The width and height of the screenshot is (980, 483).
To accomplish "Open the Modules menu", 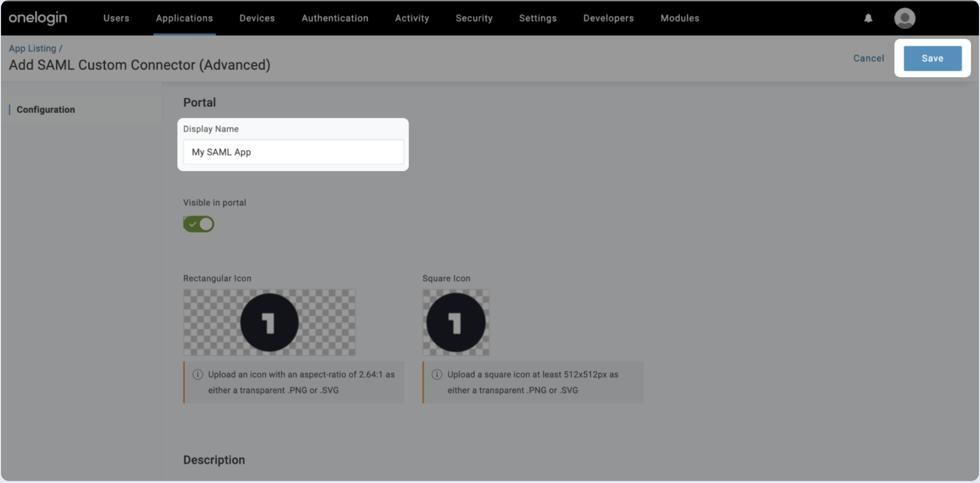I will 680,18.
